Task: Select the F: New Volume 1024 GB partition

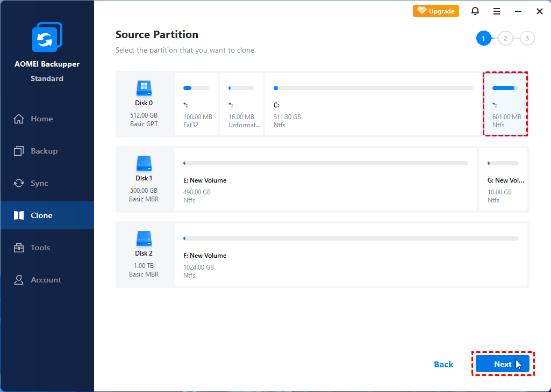Action: (350, 255)
